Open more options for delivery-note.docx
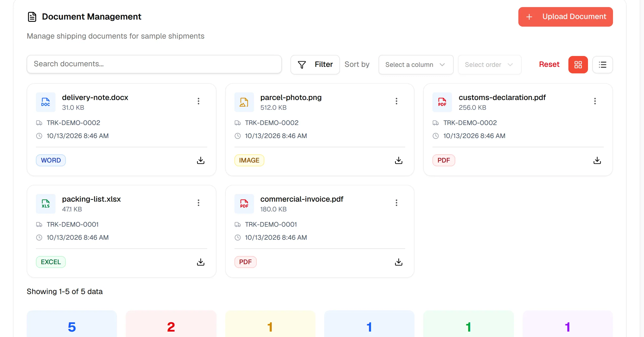644x337 pixels. 199,101
